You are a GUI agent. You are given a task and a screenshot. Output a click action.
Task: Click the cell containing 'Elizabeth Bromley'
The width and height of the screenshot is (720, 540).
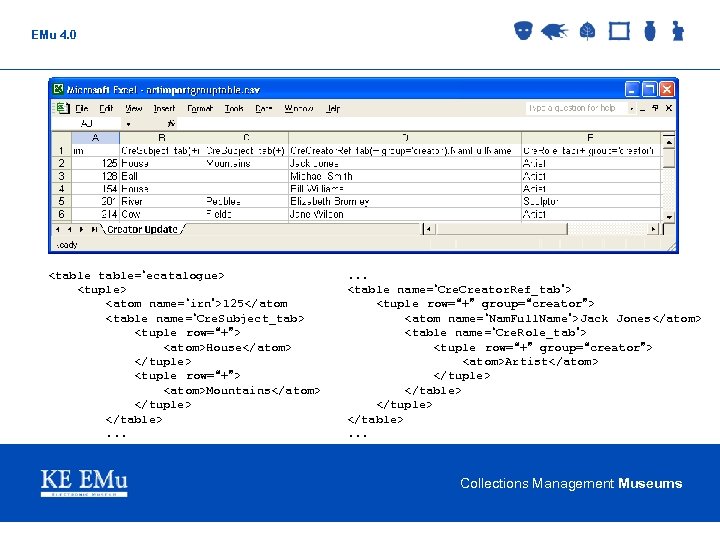(x=405, y=201)
